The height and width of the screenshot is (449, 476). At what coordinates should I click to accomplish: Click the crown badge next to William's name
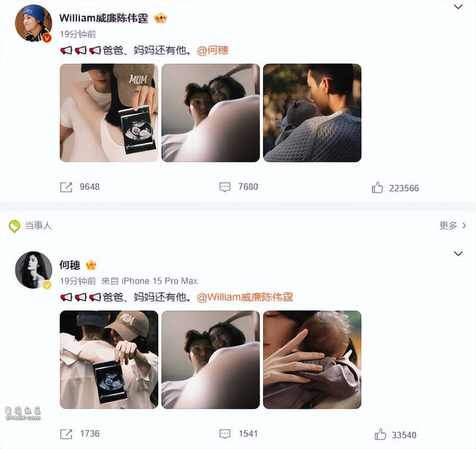tap(160, 18)
